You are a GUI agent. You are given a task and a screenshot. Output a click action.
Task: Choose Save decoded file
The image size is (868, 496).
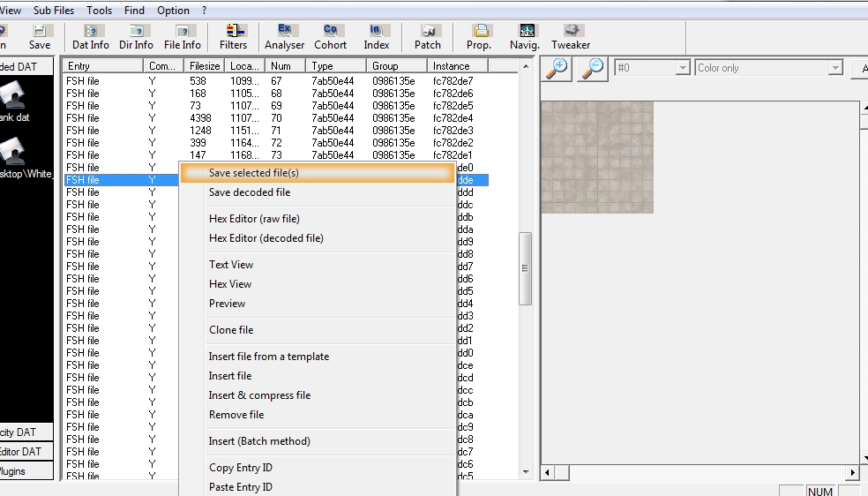(x=318, y=192)
